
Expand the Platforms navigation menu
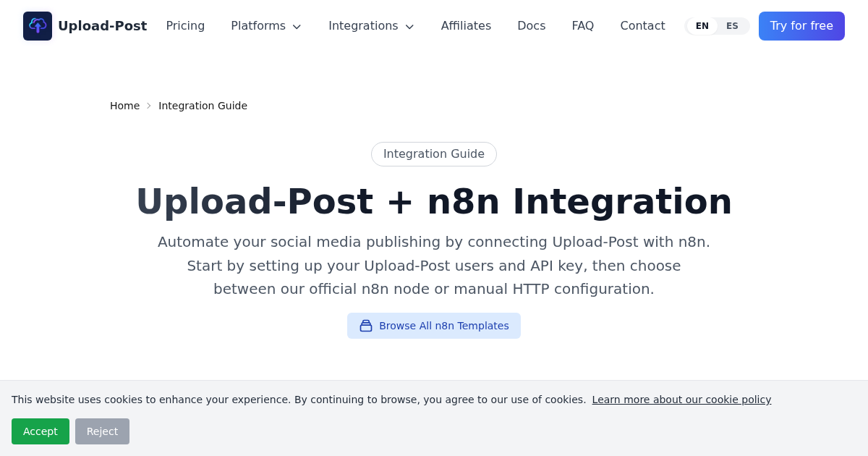(x=258, y=26)
